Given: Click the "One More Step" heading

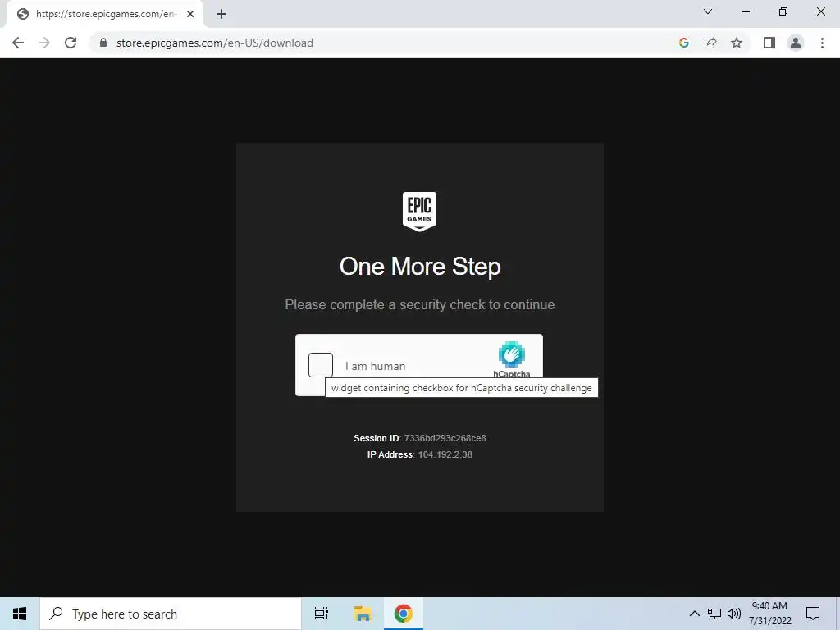Looking at the screenshot, I should point(420,267).
